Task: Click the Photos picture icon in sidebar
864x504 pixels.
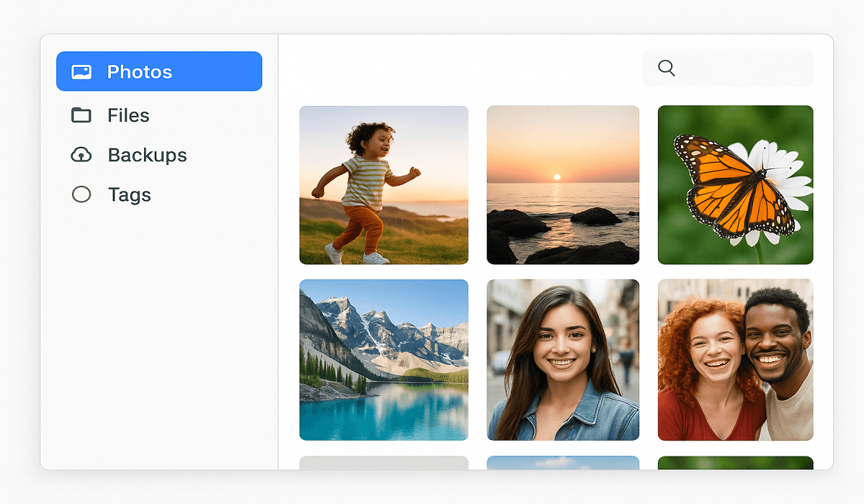Action: 81,72
